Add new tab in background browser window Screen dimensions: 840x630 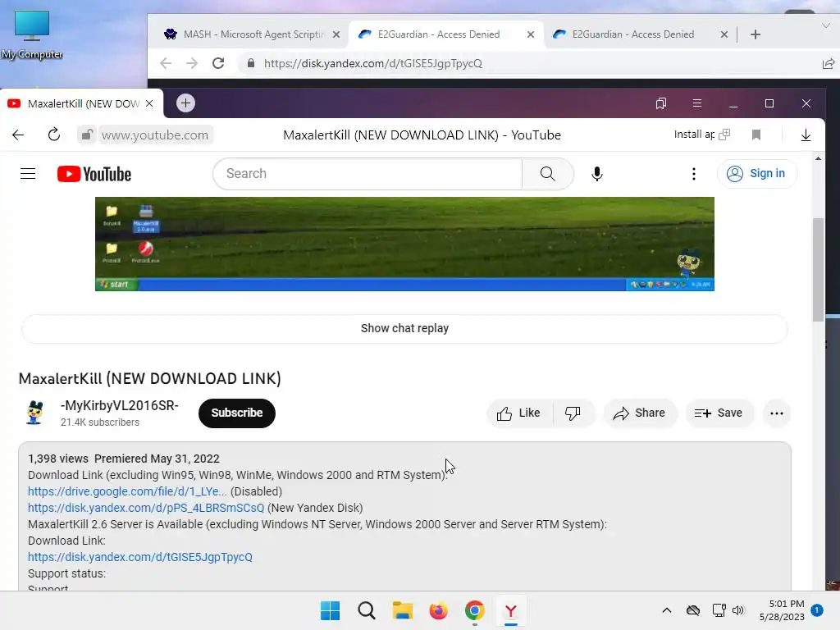[756, 34]
